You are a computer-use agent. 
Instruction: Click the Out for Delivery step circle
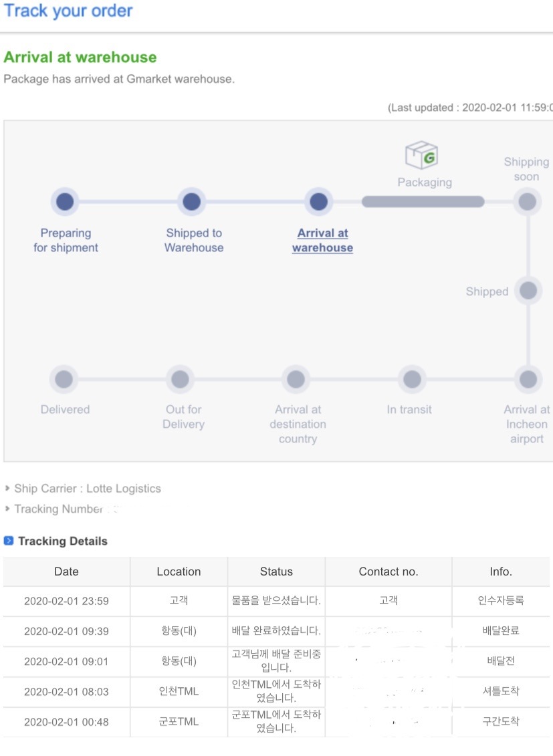(181, 380)
